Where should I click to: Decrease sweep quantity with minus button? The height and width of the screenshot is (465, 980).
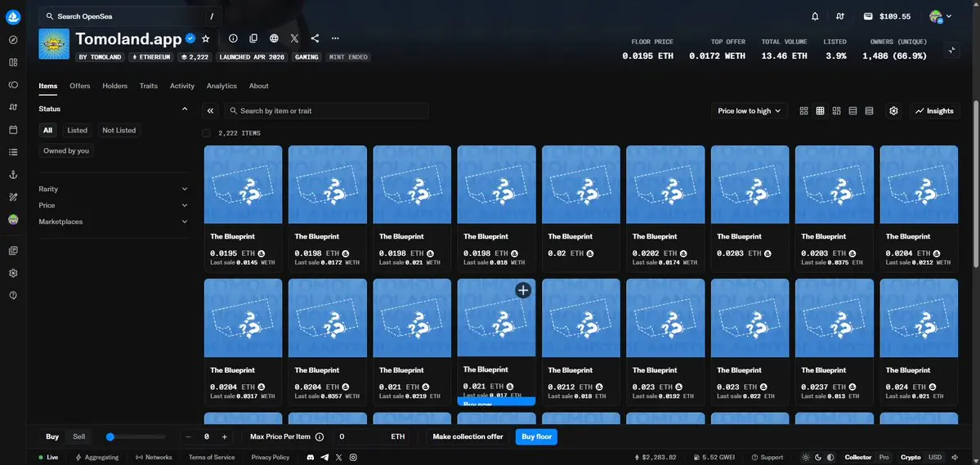click(188, 437)
